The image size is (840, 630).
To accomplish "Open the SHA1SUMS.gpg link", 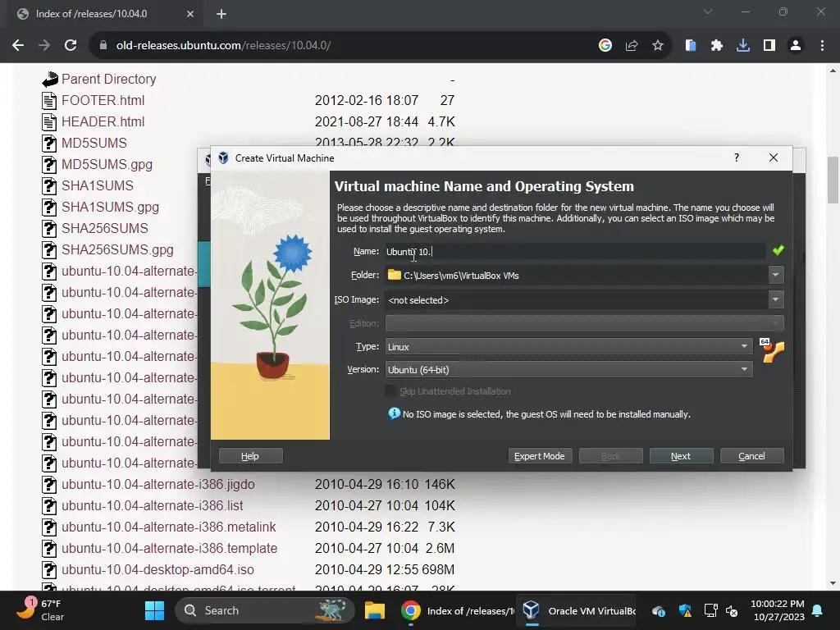I will pos(111,208).
